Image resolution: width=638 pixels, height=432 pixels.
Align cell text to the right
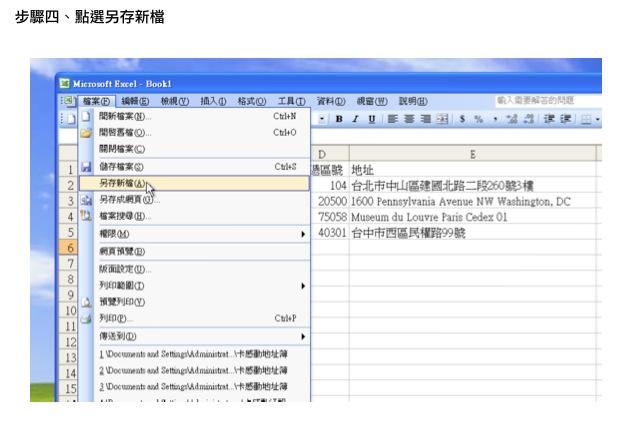[425, 119]
